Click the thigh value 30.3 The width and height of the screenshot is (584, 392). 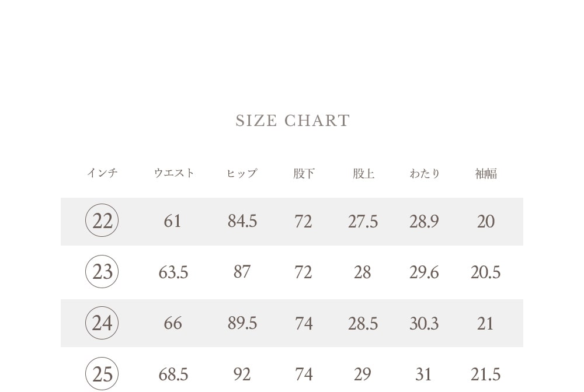click(x=424, y=323)
